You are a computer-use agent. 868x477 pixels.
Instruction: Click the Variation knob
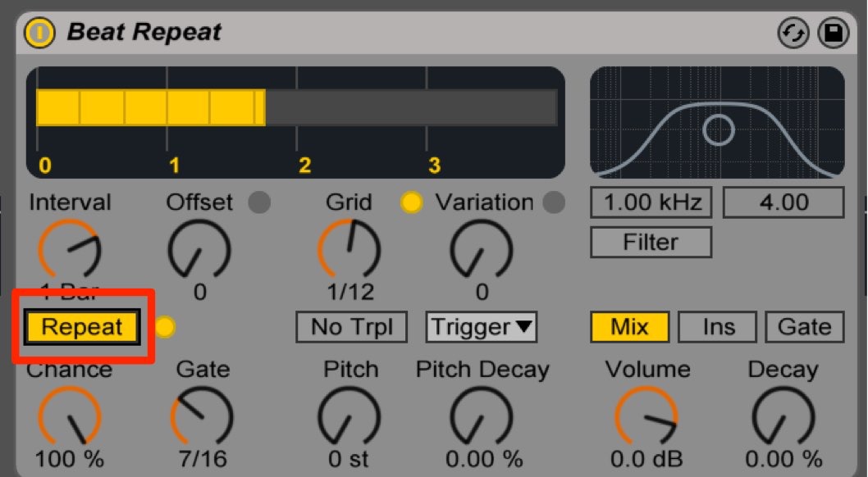482,249
